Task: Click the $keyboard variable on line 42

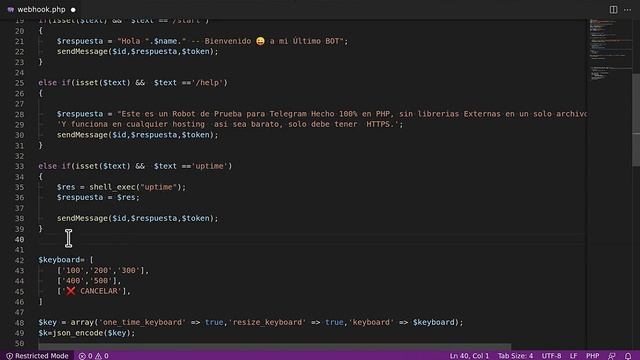Action: coord(59,260)
